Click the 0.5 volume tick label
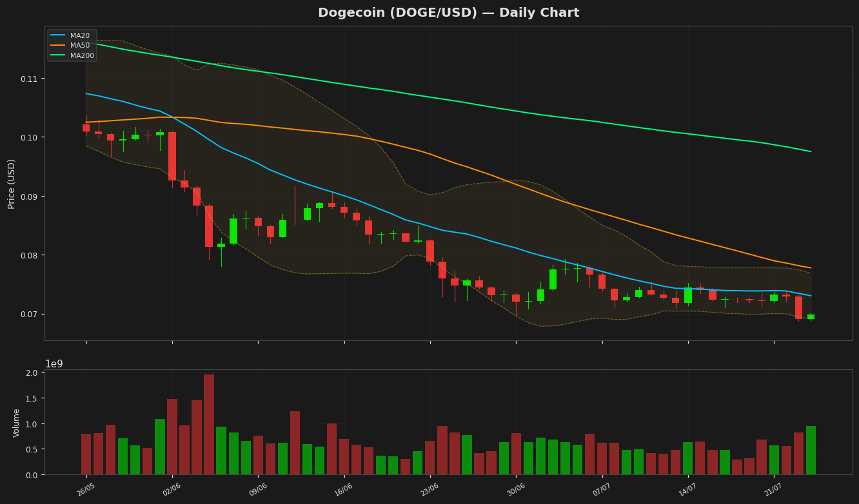The image size is (859, 504). (32, 449)
